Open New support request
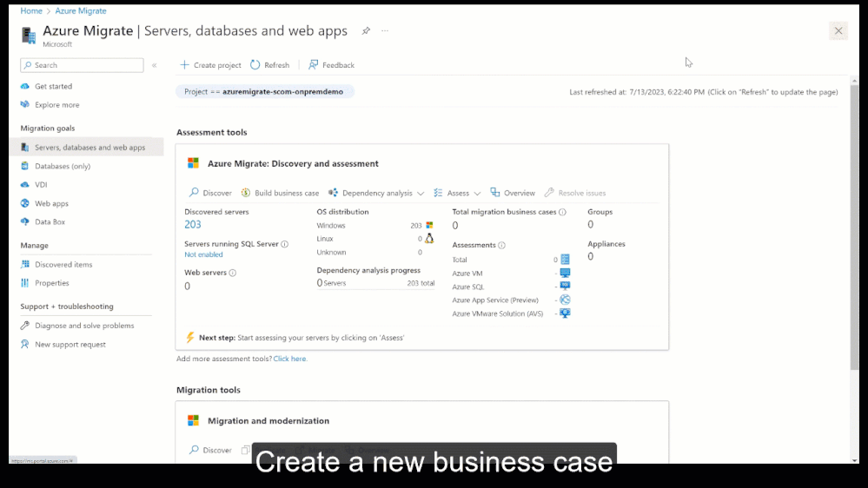Image resolution: width=868 pixels, height=488 pixels. (x=70, y=344)
